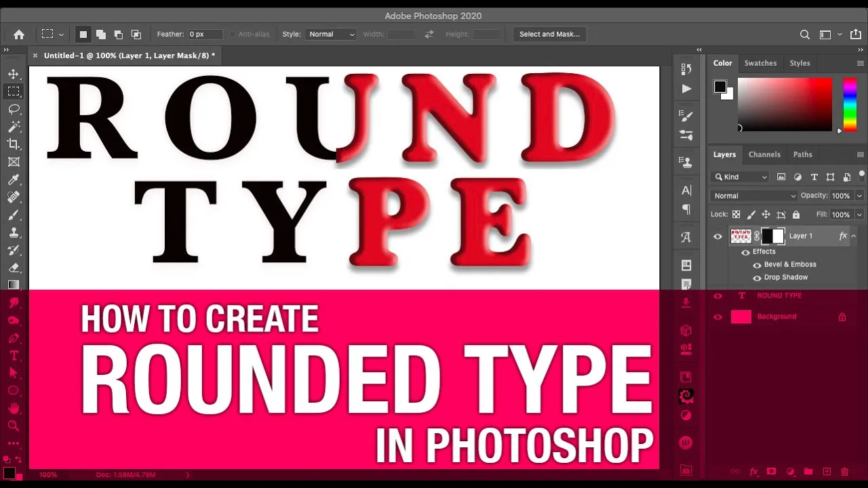
Task: Choose Intersect with Selection mode
Action: 136,35
